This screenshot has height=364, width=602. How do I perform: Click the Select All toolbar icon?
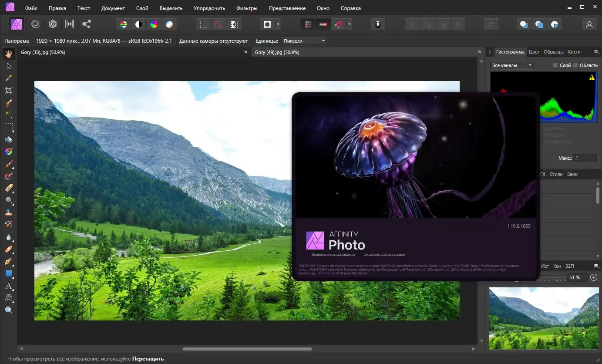203,24
